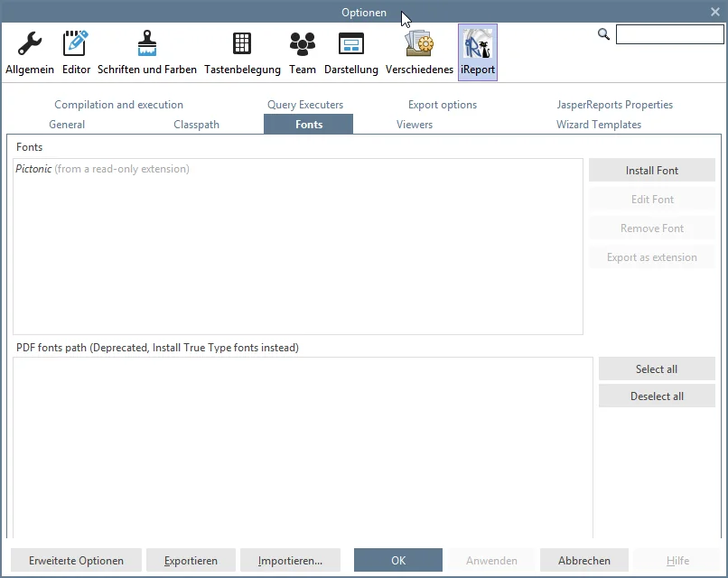
Task: Switch to Compilation and execution tab
Action: click(x=119, y=105)
